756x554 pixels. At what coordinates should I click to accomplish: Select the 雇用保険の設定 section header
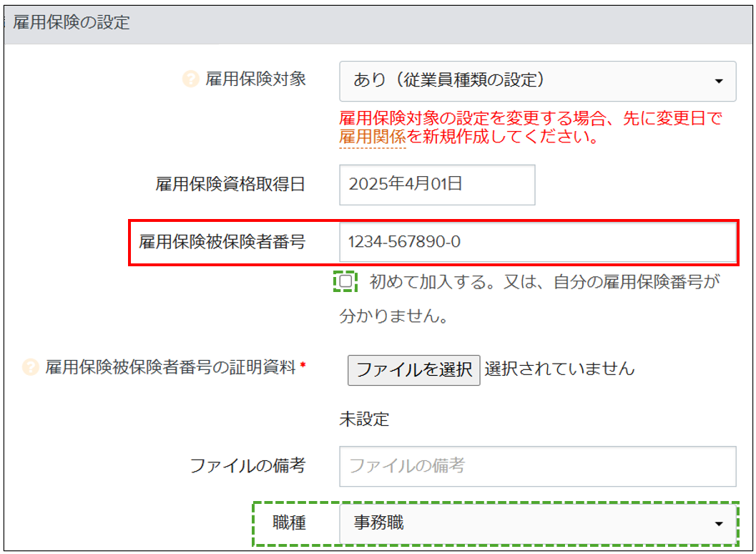tap(72, 22)
